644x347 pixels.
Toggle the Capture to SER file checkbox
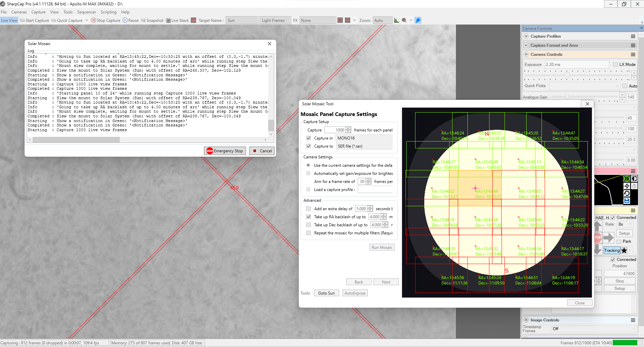click(309, 146)
